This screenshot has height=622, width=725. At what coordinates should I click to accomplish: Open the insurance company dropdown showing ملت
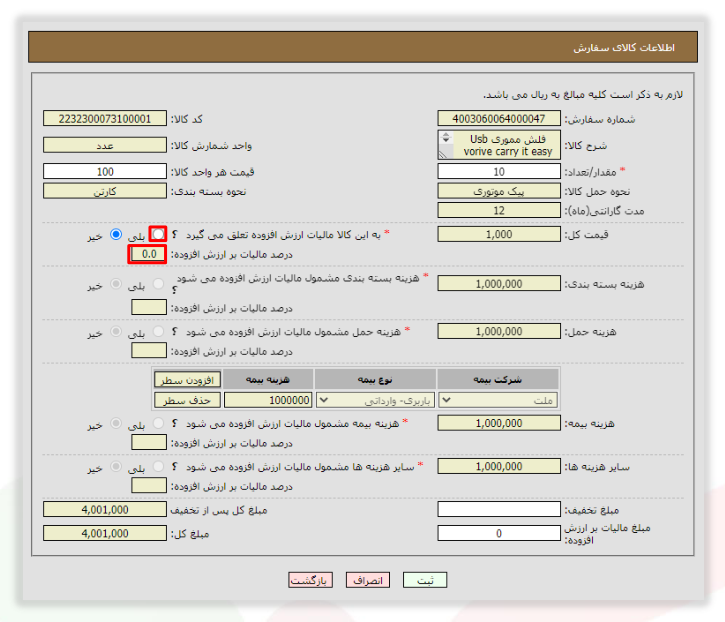(x=498, y=400)
